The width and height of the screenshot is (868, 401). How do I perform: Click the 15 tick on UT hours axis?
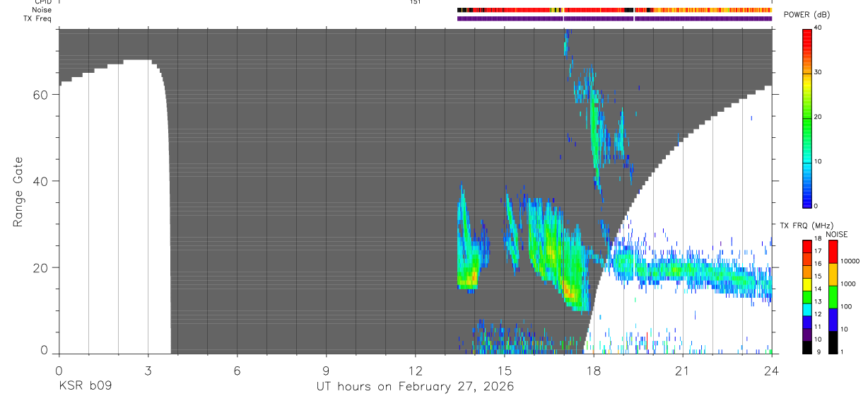coord(504,371)
